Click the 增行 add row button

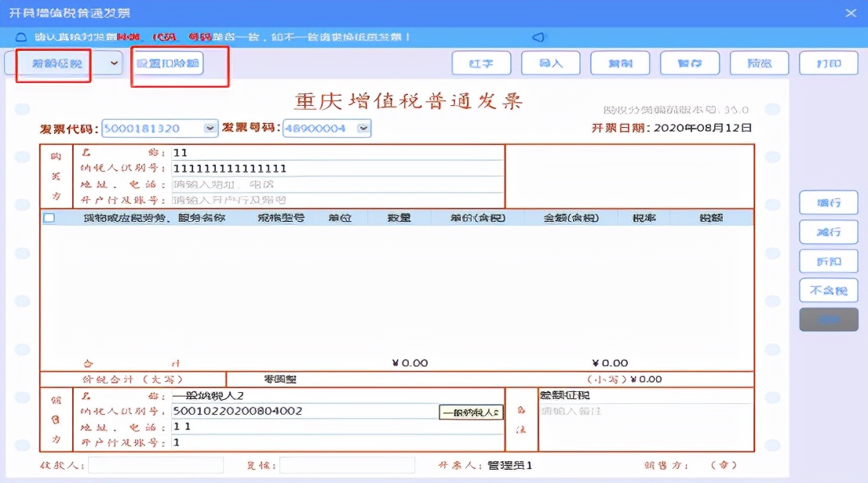(x=827, y=202)
